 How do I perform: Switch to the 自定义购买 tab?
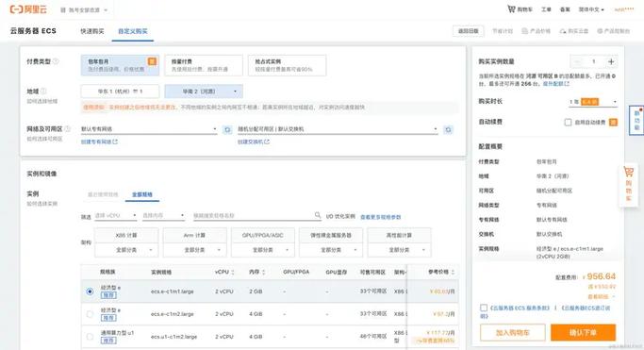pos(133,31)
